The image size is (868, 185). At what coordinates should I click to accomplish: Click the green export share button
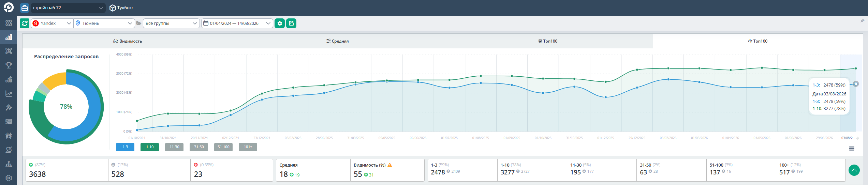tap(291, 23)
